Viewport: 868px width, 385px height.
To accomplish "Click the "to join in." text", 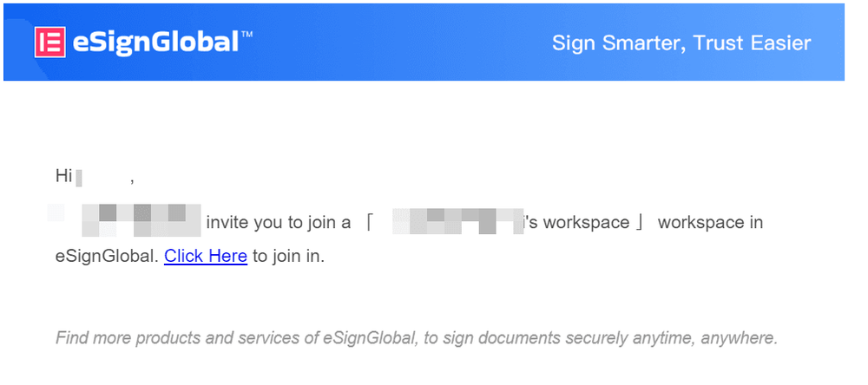I will tap(288, 256).
